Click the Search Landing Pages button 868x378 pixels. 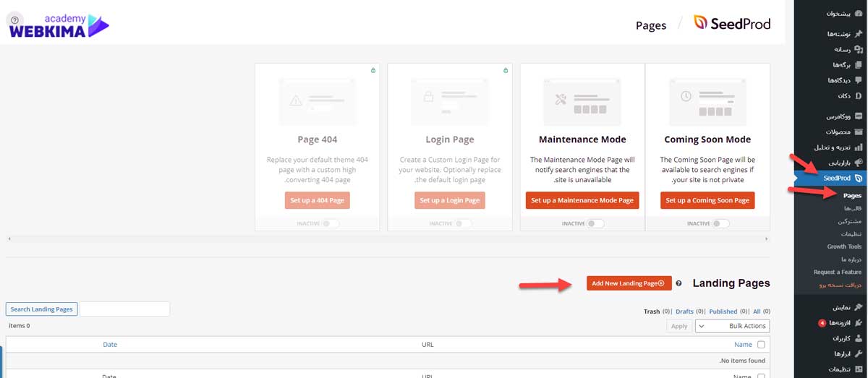[42, 309]
